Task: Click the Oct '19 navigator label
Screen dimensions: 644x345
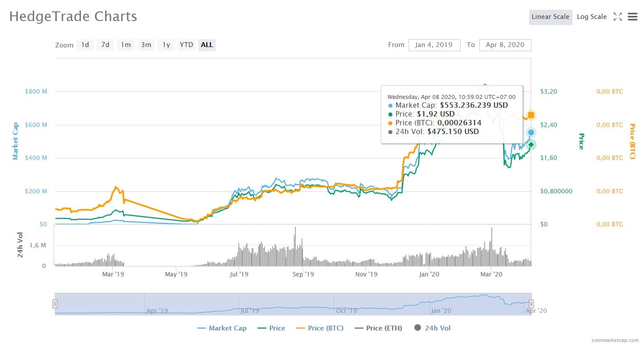Action: point(347,311)
